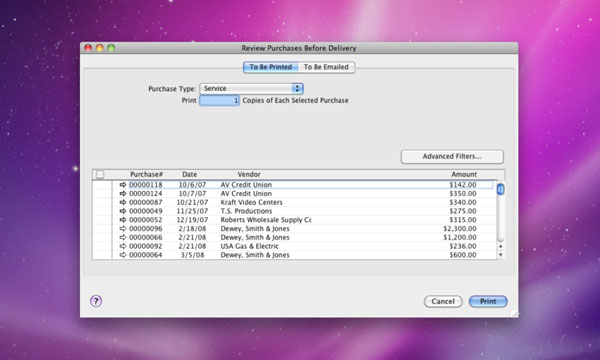Open detail arrow for purchase 00000064

(x=123, y=255)
